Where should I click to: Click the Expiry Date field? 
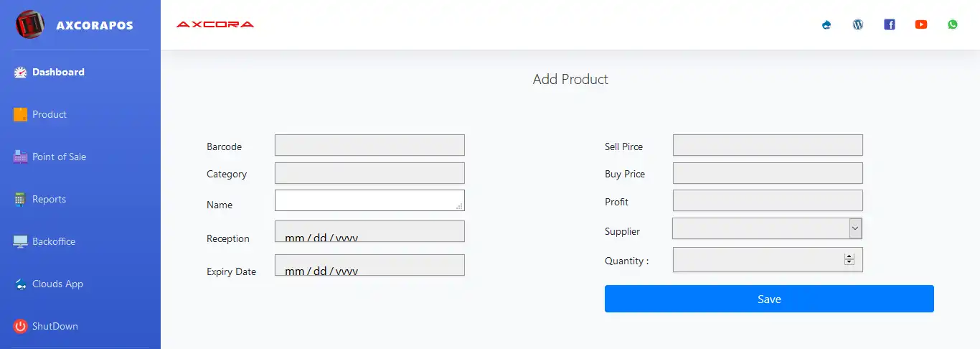369,265
